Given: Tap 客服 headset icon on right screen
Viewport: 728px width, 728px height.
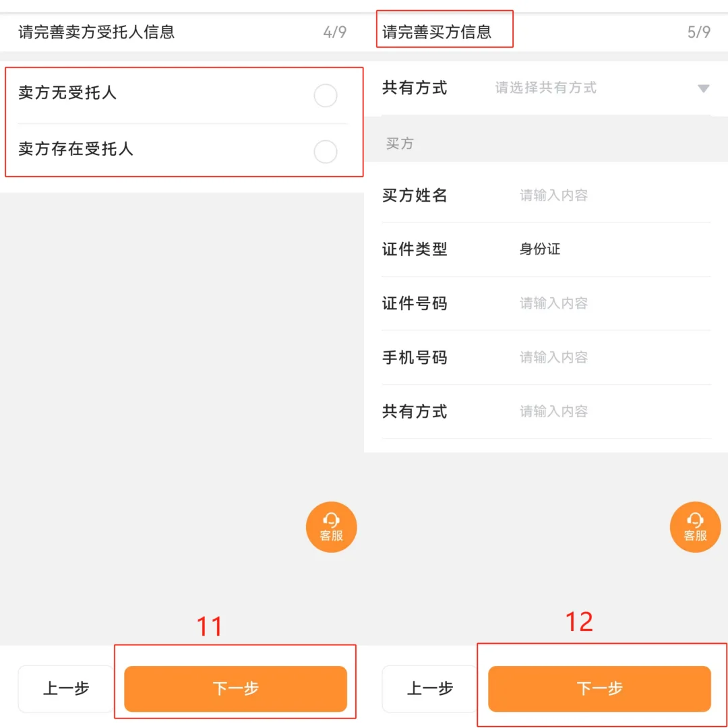Looking at the screenshot, I should [695, 527].
